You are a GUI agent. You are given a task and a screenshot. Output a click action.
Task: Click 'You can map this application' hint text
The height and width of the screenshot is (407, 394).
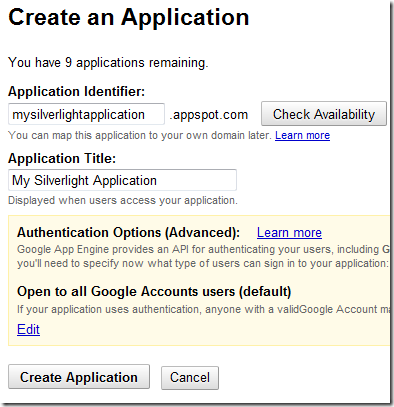(x=140, y=135)
